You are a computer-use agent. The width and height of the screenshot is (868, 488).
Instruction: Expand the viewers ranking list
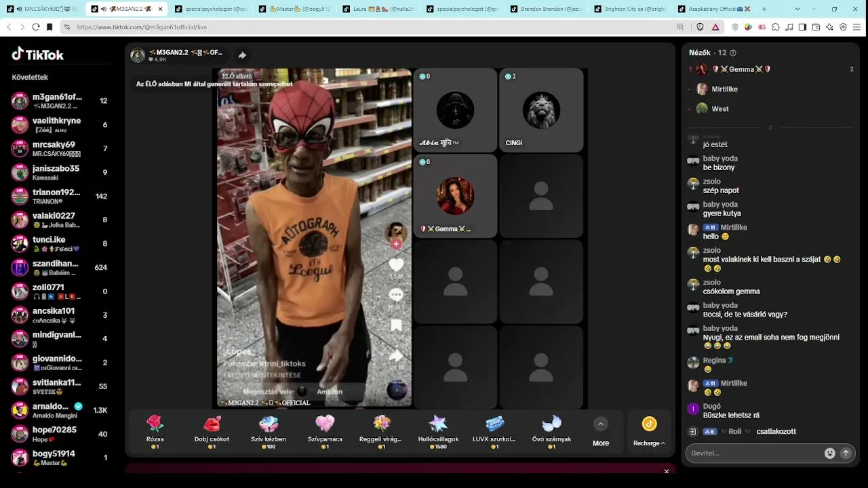[x=770, y=127]
